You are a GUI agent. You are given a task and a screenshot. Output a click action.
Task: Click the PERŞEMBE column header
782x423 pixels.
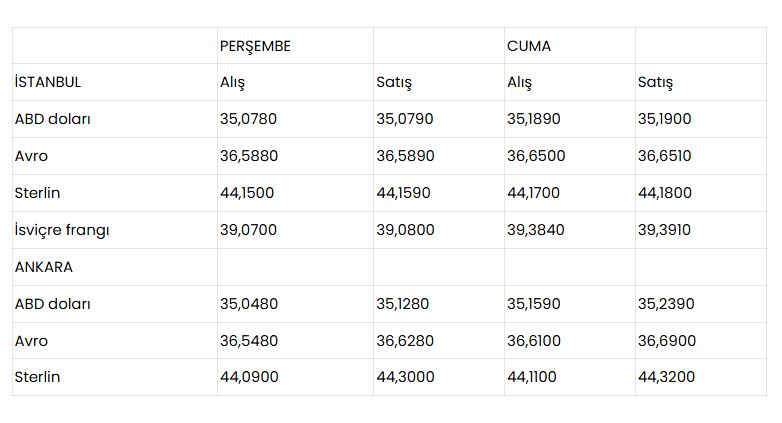click(x=255, y=46)
